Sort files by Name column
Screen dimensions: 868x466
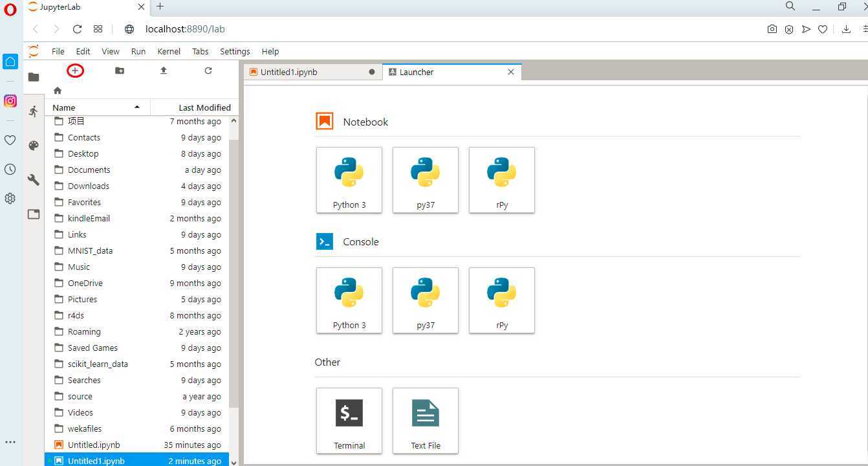pyautogui.click(x=97, y=107)
